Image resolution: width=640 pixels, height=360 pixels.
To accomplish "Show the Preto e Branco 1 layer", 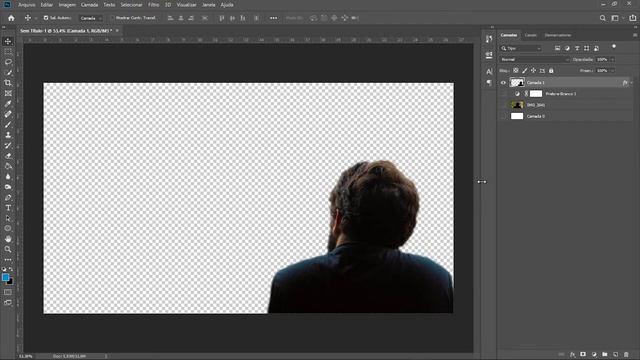I will tap(503, 94).
